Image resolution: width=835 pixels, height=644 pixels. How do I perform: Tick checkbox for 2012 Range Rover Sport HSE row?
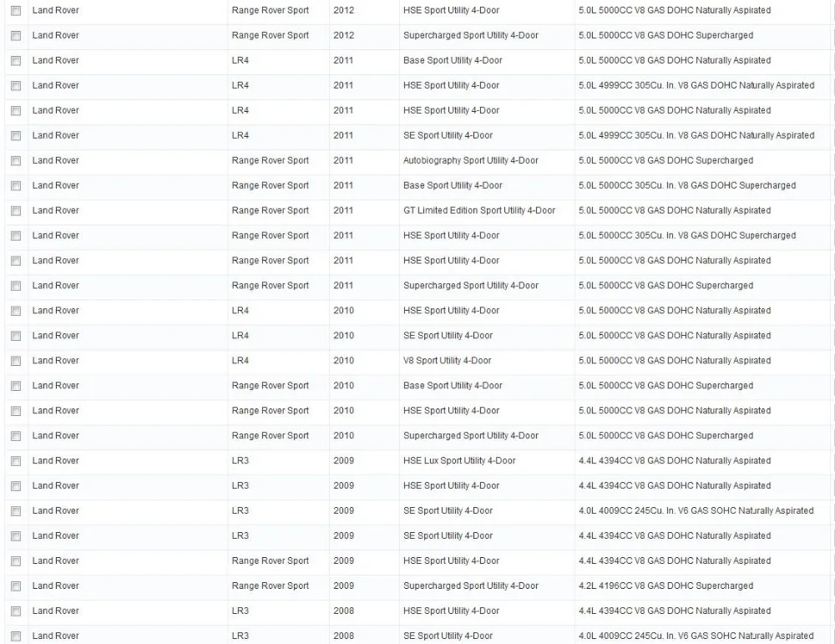(x=16, y=11)
